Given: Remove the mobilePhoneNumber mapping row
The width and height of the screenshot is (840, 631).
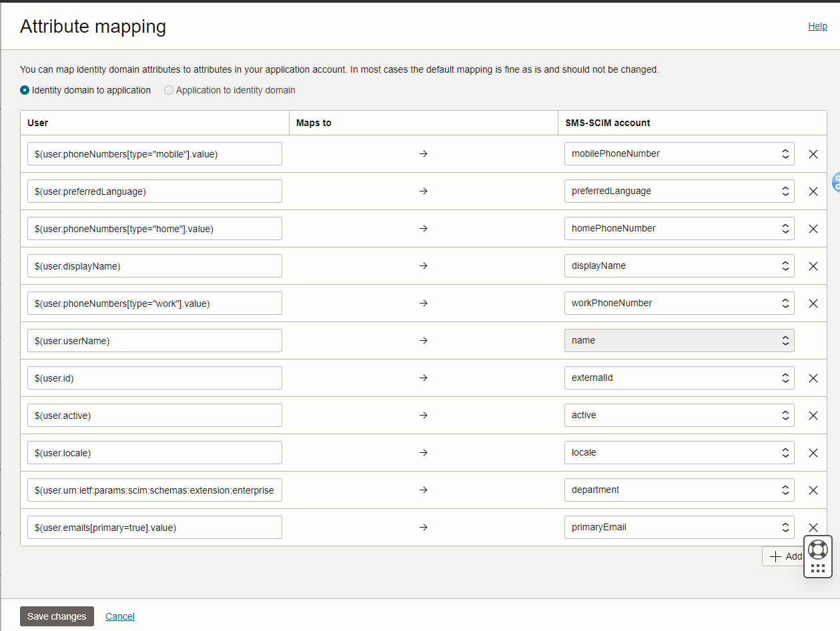Looking at the screenshot, I should tap(813, 154).
